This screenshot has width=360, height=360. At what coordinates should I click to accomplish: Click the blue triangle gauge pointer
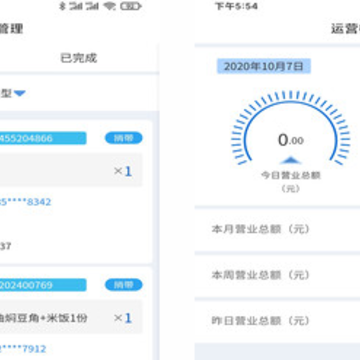tap(291, 160)
